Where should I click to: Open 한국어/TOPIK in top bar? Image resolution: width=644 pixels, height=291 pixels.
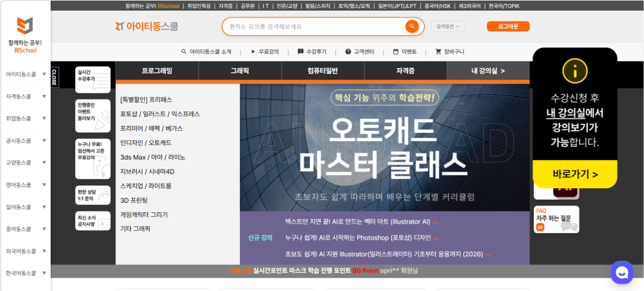pyautogui.click(x=504, y=6)
